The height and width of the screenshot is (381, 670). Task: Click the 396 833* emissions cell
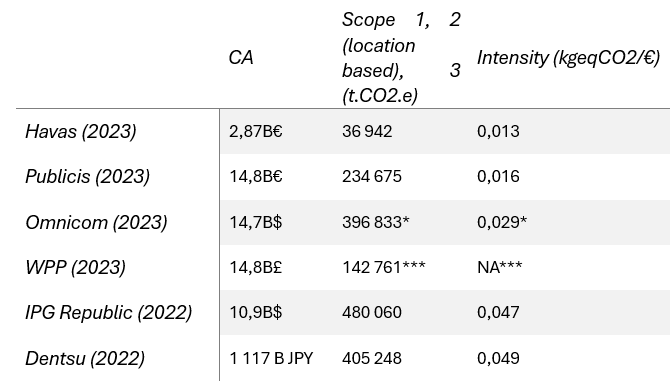point(376,223)
